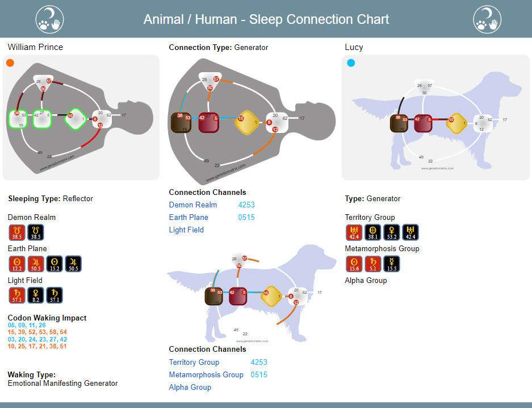Select the red 57.1 Light Field Saturn tile
The width and height of the screenshot is (532, 408).
(x=17, y=295)
